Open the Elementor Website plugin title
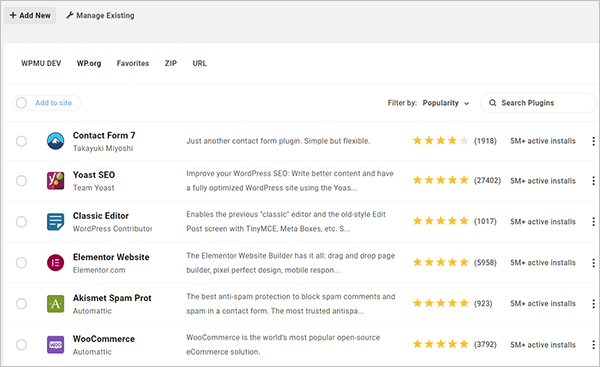600x367 pixels. pyautogui.click(x=111, y=257)
